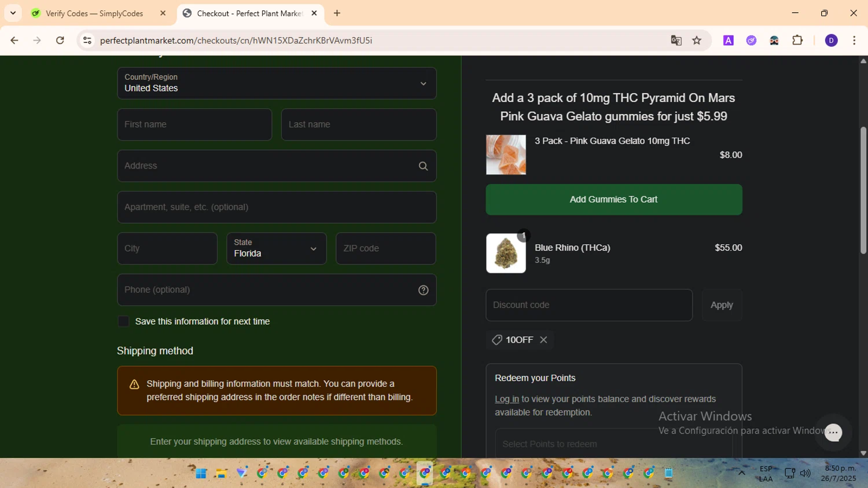Remove the 10OFF discount code

pyautogui.click(x=543, y=340)
